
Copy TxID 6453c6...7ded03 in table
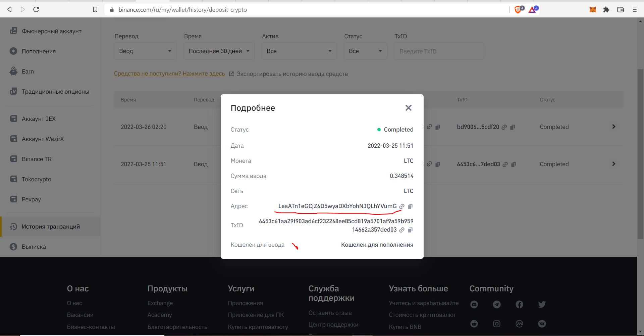513,164
